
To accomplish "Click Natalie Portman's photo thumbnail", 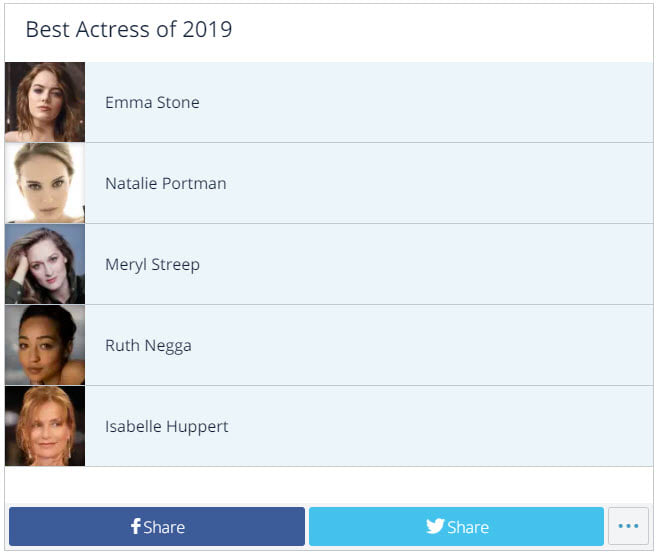I will pyautogui.click(x=45, y=183).
